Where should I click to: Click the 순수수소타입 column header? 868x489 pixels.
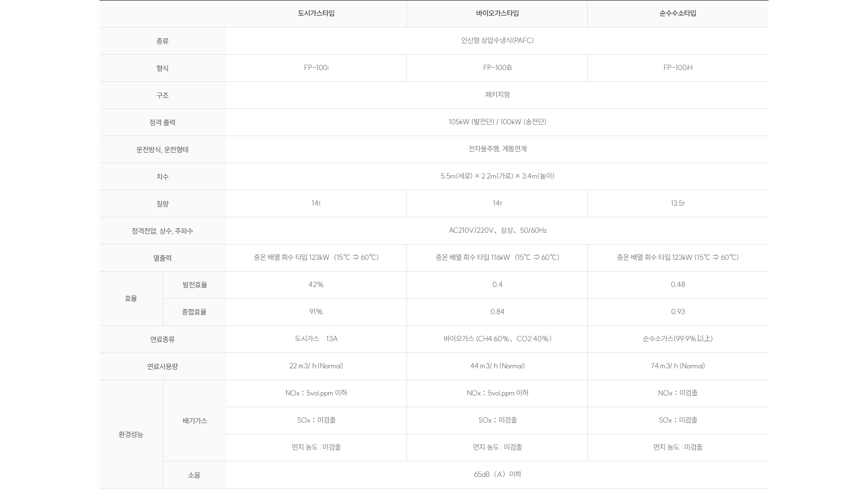pos(678,14)
